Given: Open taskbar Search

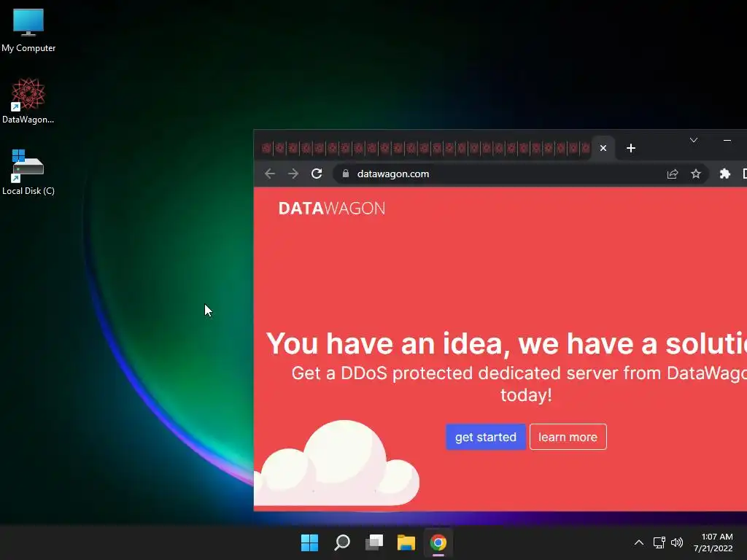Looking at the screenshot, I should click(x=342, y=542).
